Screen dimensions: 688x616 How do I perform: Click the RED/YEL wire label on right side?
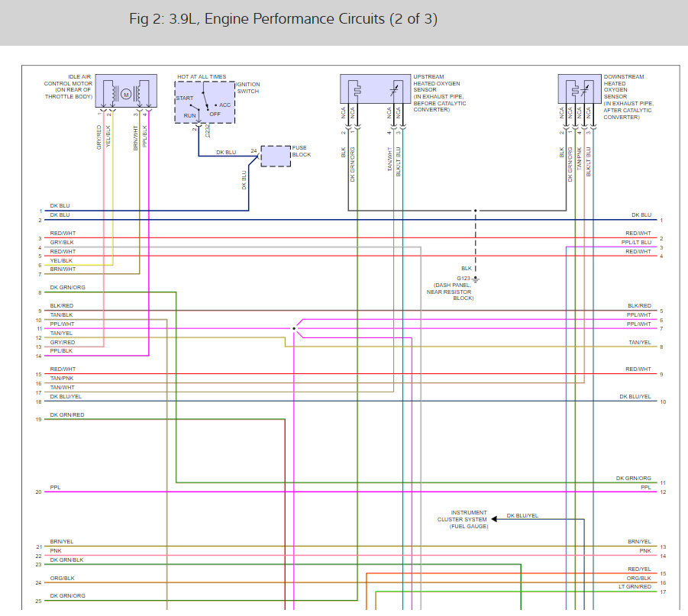pyautogui.click(x=639, y=569)
